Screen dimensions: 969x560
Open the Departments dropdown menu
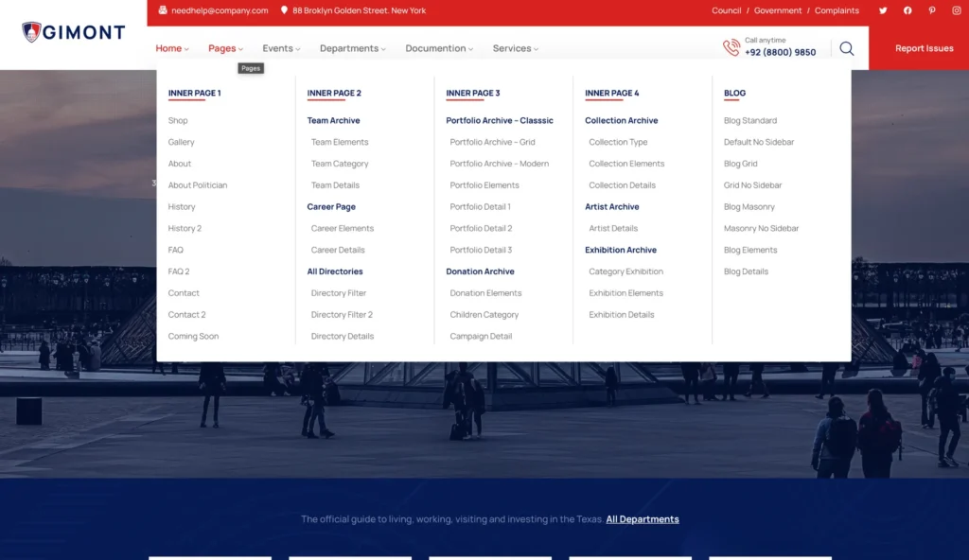[x=353, y=48]
